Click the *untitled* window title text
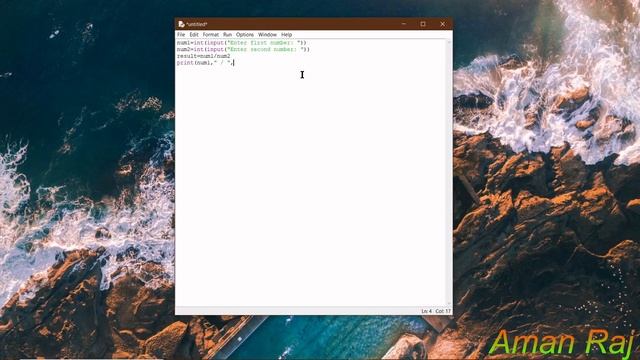 coord(197,24)
